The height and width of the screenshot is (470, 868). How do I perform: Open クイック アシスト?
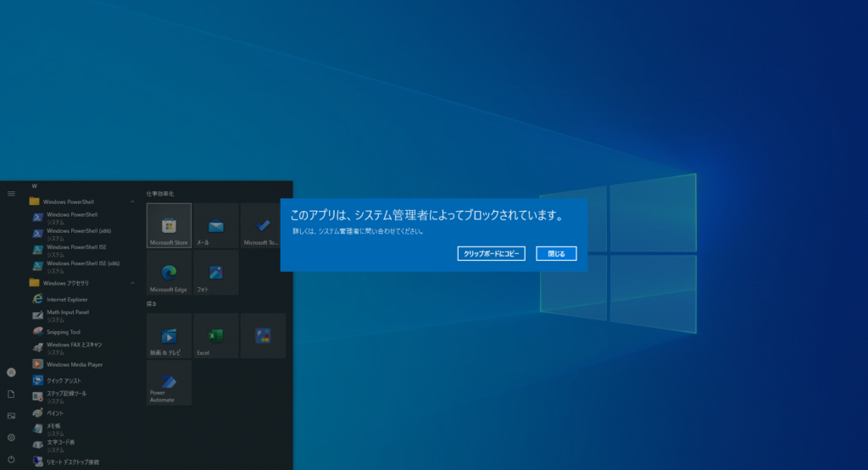pyautogui.click(x=82, y=380)
